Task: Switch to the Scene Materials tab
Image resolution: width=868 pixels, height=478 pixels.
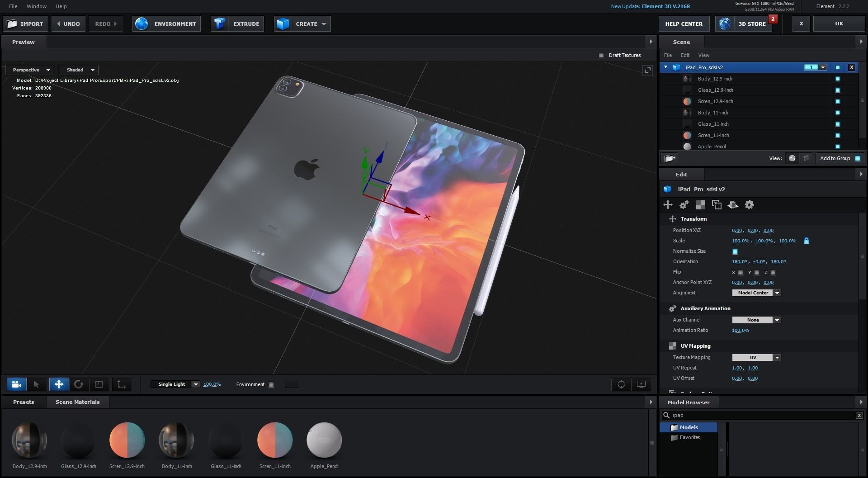Action: 77,402
